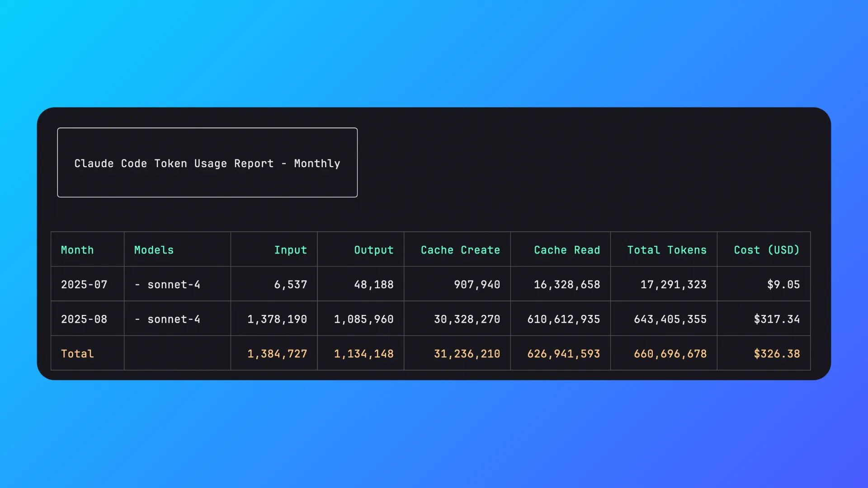Click the Models column header

pyautogui.click(x=154, y=250)
